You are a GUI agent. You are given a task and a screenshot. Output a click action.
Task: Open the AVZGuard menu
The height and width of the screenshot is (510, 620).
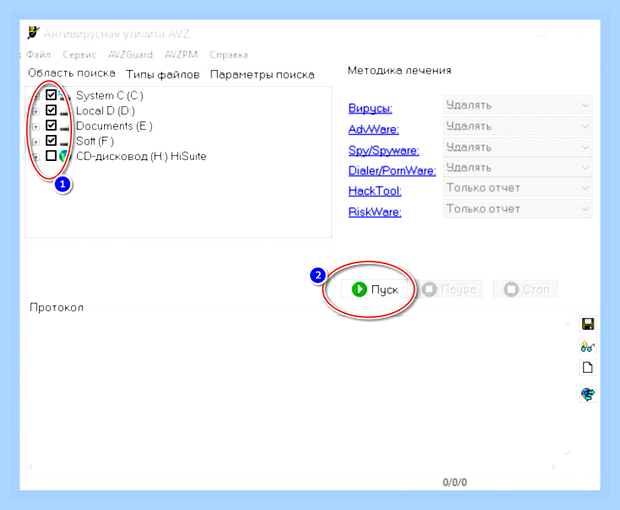click(130, 55)
